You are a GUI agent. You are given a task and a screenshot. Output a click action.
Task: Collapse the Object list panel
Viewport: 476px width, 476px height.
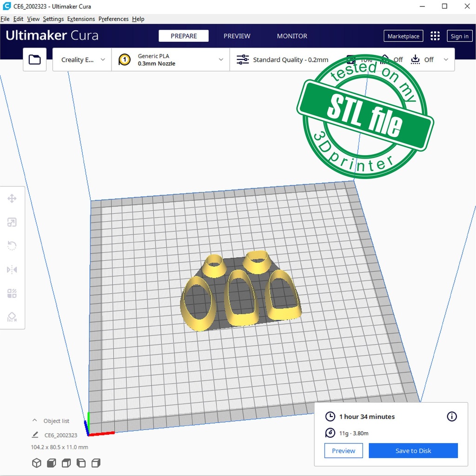pyautogui.click(x=35, y=421)
